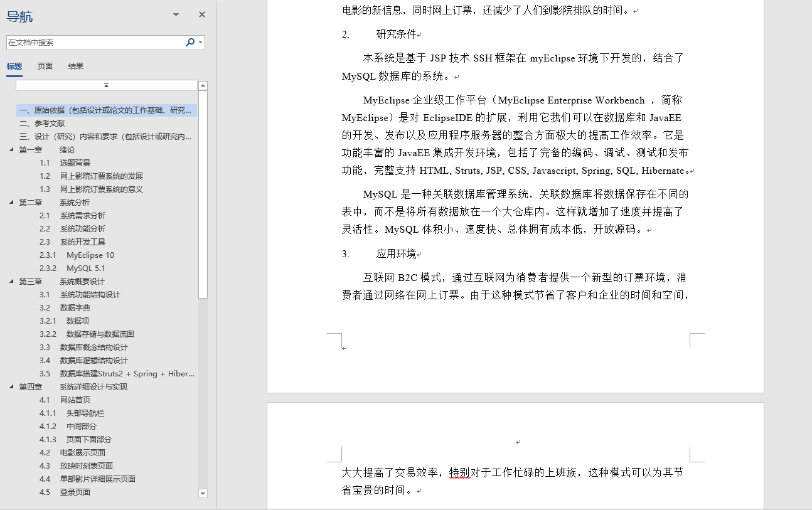Click the document search input field
This screenshot has height=510, width=812.
94,43
